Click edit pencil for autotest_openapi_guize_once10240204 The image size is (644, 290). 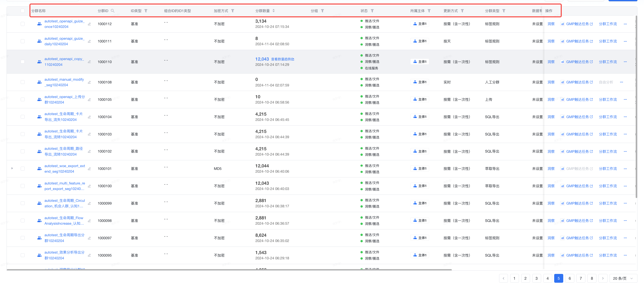coord(89,24)
